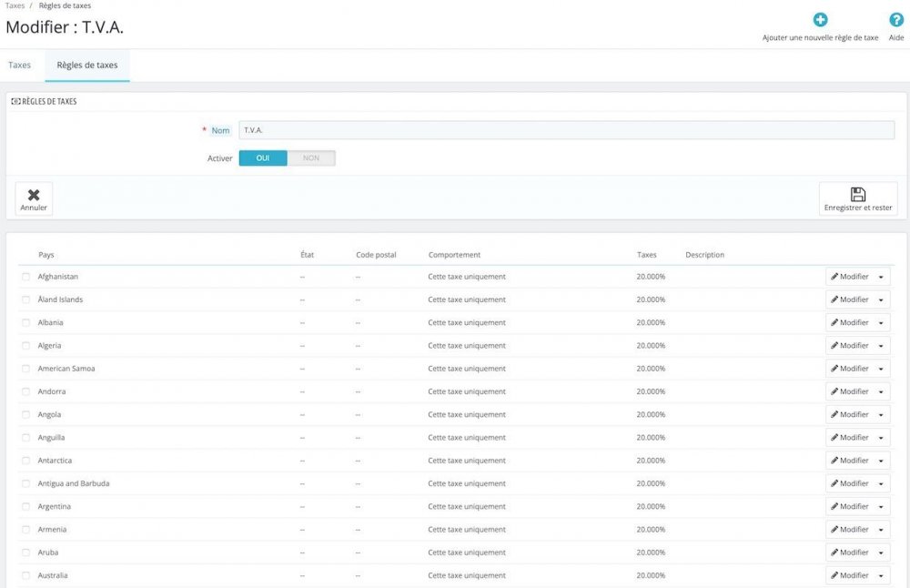910x588 pixels.
Task: Expand dropdown arrow for Algeria row
Action: point(881,345)
